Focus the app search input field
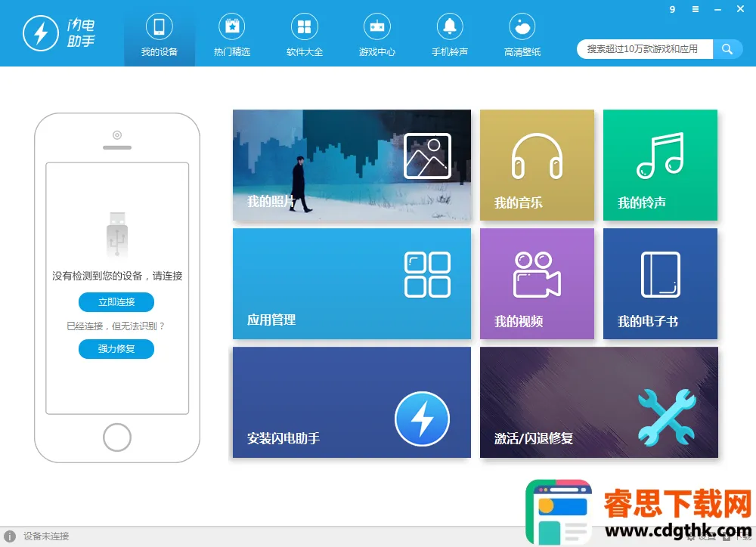This screenshot has height=547, width=756. point(644,49)
